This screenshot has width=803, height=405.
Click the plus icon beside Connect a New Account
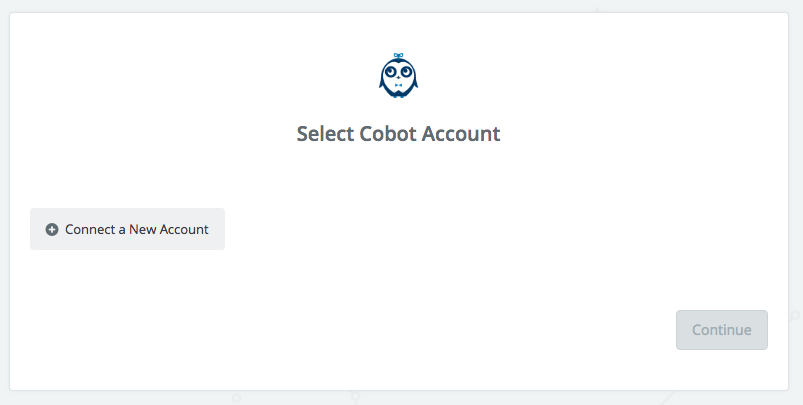coord(52,229)
